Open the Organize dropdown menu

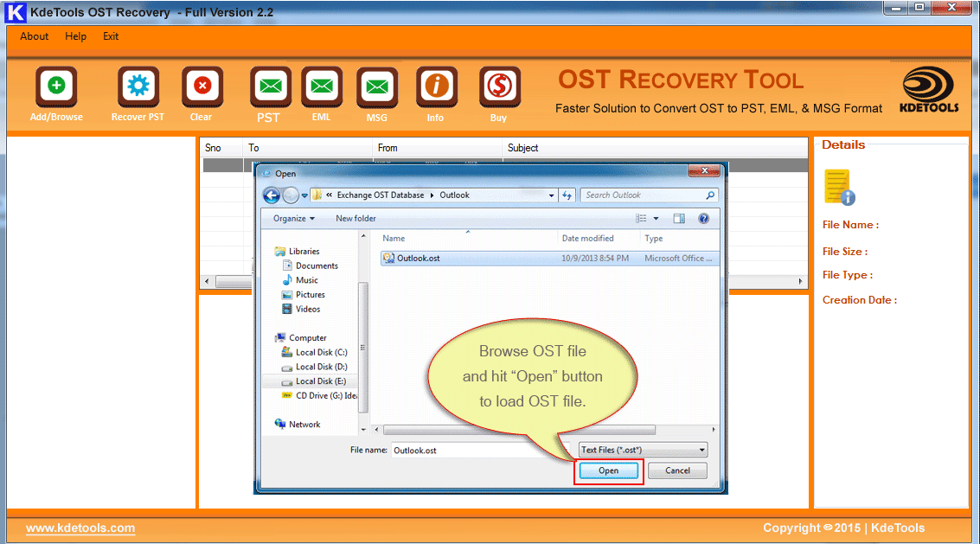coord(294,219)
